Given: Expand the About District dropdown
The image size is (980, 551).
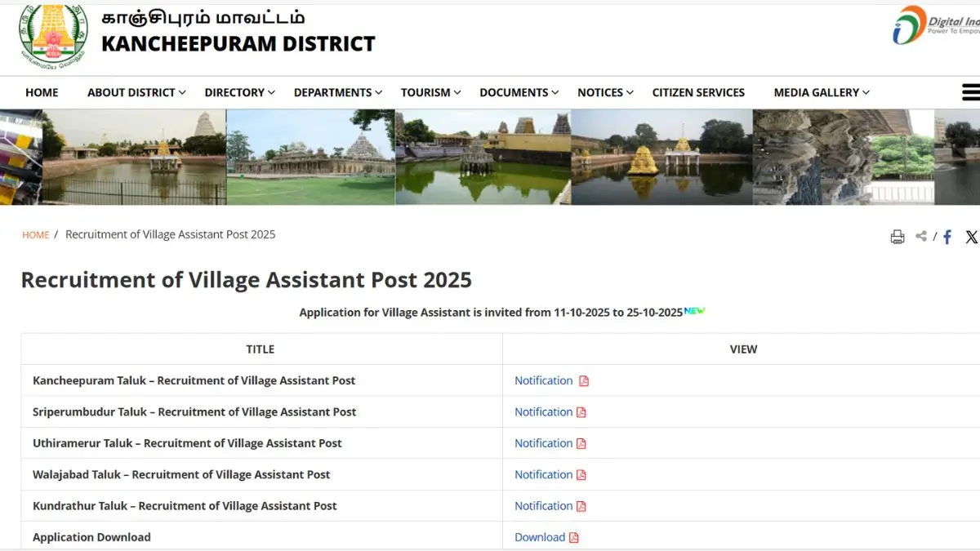Looking at the screenshot, I should (x=136, y=92).
